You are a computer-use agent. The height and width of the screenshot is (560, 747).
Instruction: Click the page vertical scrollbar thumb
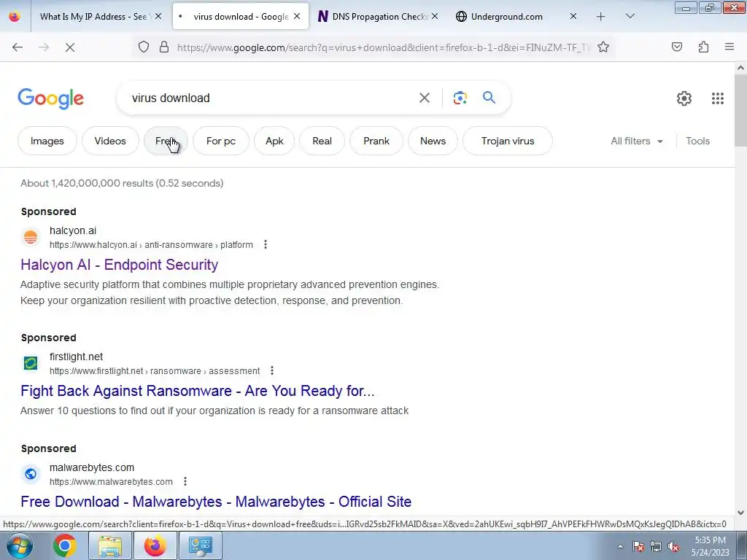[x=740, y=112]
